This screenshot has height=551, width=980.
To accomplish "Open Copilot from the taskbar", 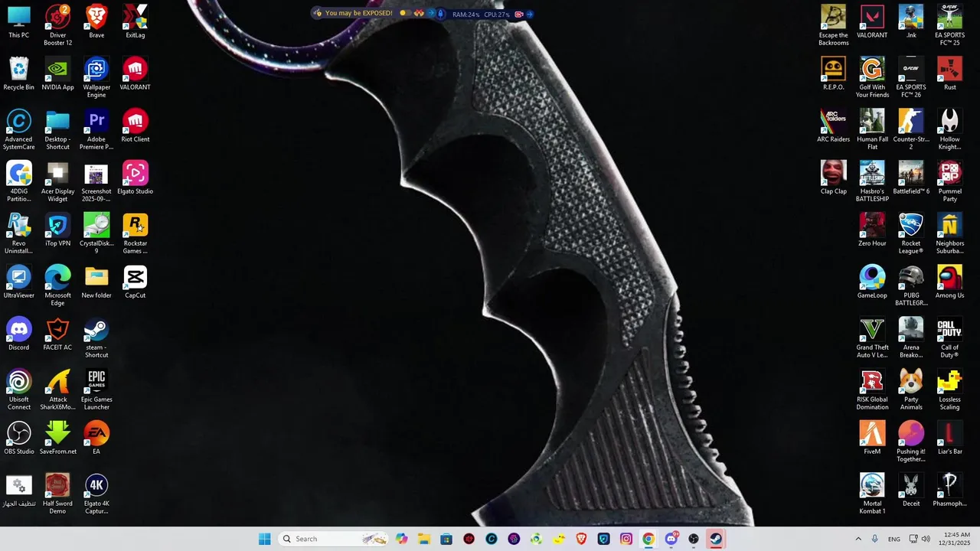I will pyautogui.click(x=402, y=539).
